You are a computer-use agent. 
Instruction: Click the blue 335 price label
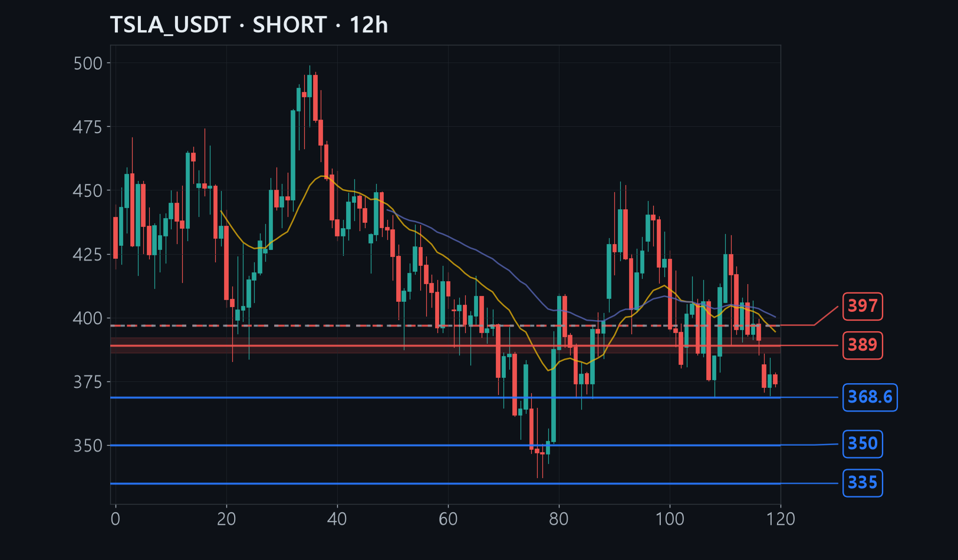[x=862, y=483]
